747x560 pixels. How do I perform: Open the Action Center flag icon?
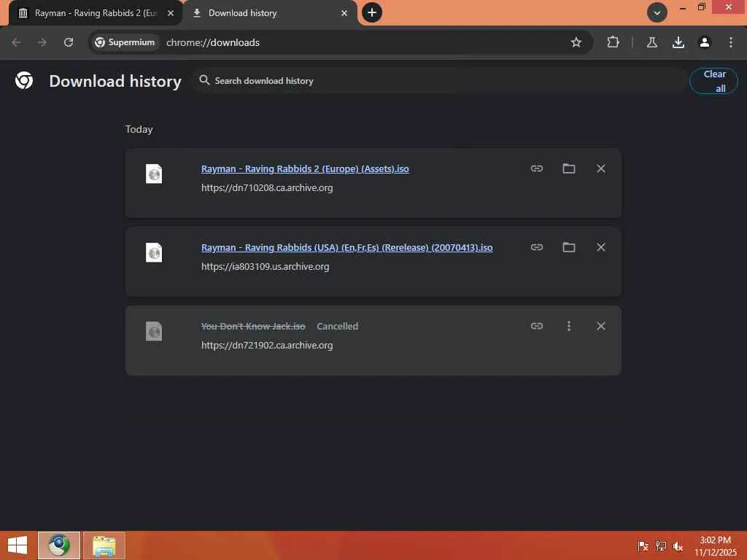point(643,545)
